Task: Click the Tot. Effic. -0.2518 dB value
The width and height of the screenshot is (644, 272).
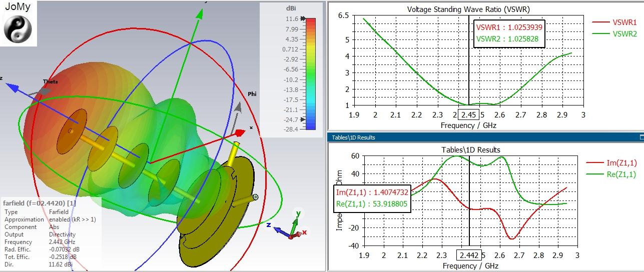Action: coord(63,256)
